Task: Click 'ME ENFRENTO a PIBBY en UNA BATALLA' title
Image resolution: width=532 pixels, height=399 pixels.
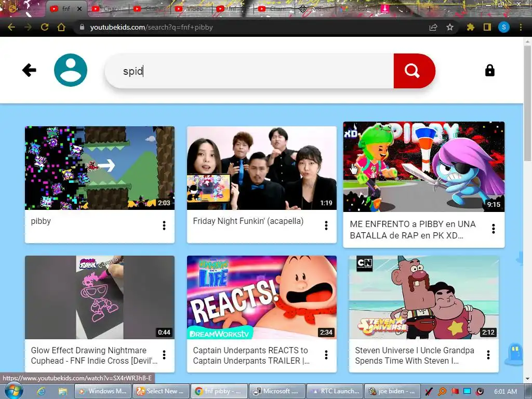Action: (x=413, y=230)
